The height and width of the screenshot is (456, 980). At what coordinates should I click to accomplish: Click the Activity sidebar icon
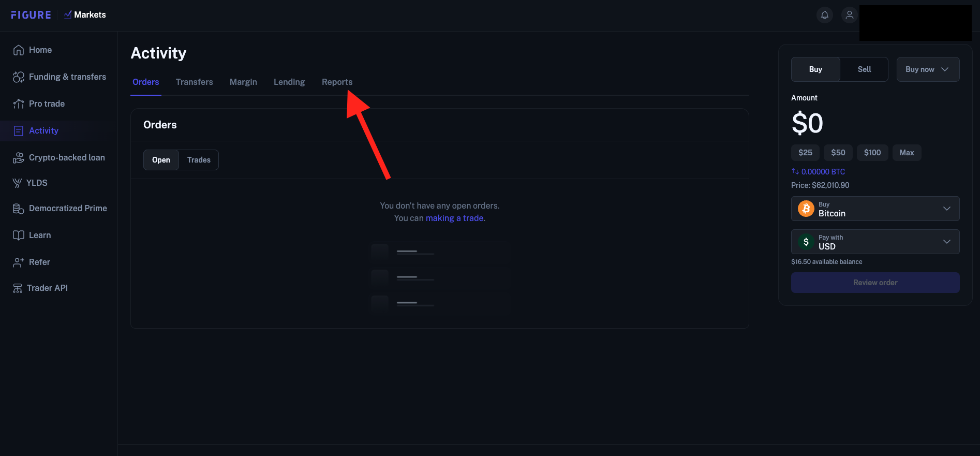click(19, 131)
